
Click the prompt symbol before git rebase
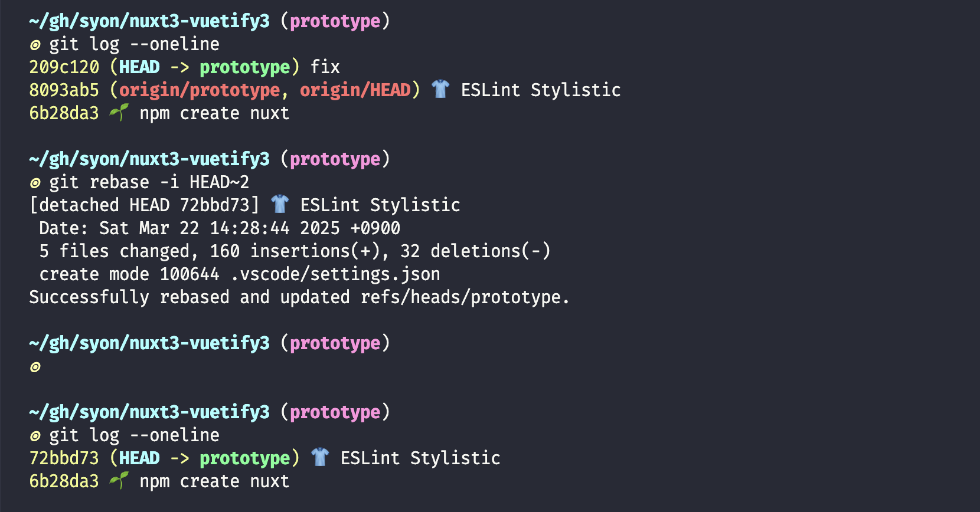point(35,183)
